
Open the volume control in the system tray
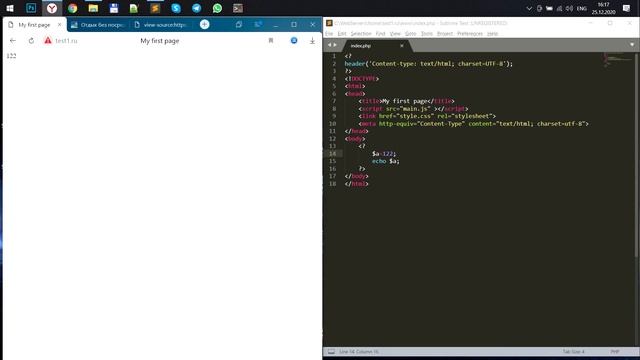click(569, 8)
